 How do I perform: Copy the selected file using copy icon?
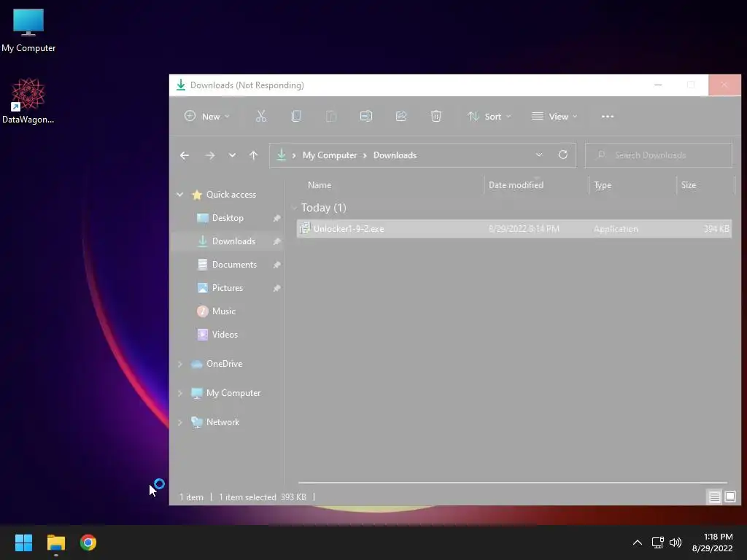(296, 116)
